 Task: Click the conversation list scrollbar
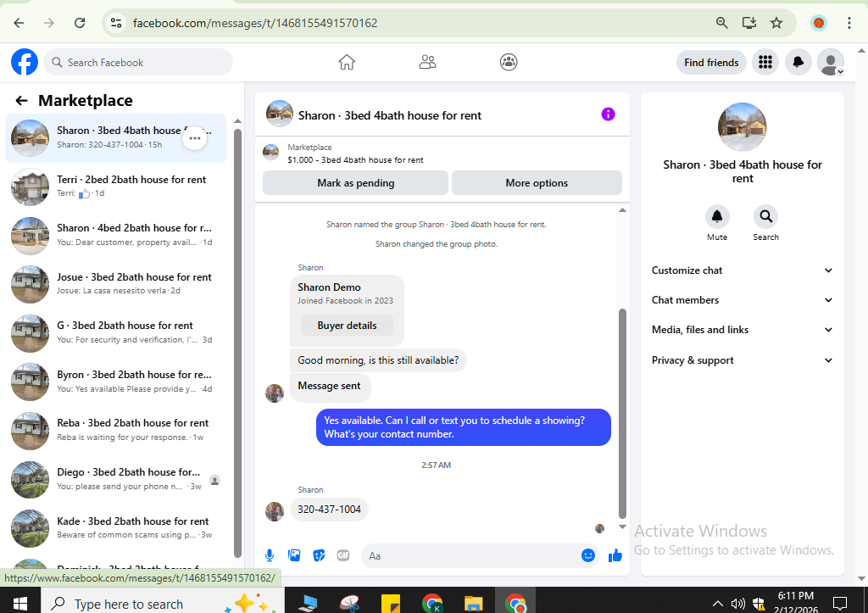[237, 343]
